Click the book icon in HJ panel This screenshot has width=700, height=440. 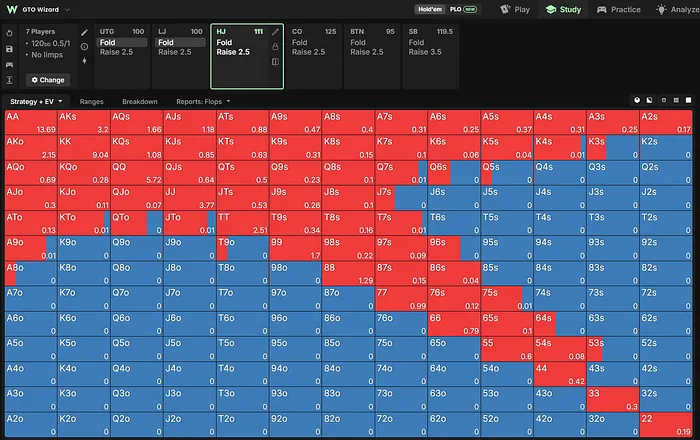click(x=275, y=62)
